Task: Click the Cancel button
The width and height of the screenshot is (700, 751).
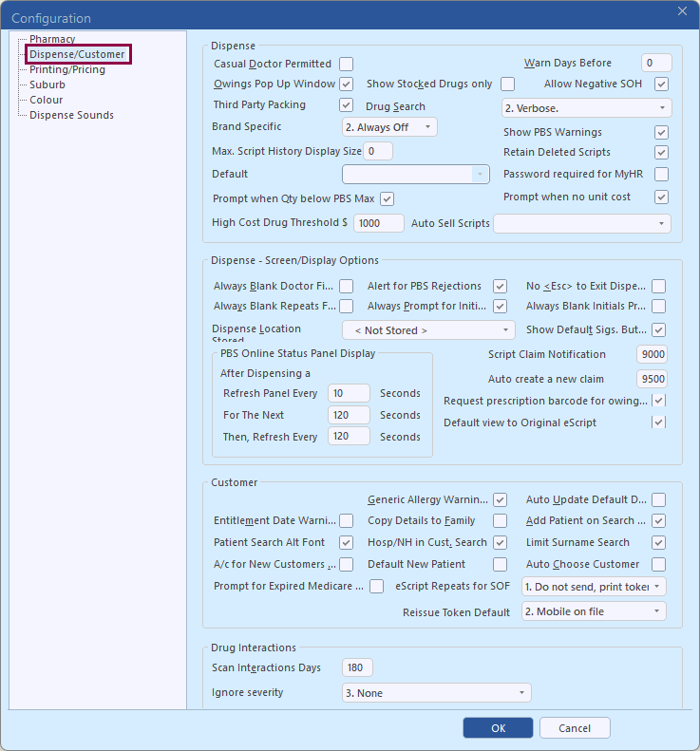Action: point(575,728)
